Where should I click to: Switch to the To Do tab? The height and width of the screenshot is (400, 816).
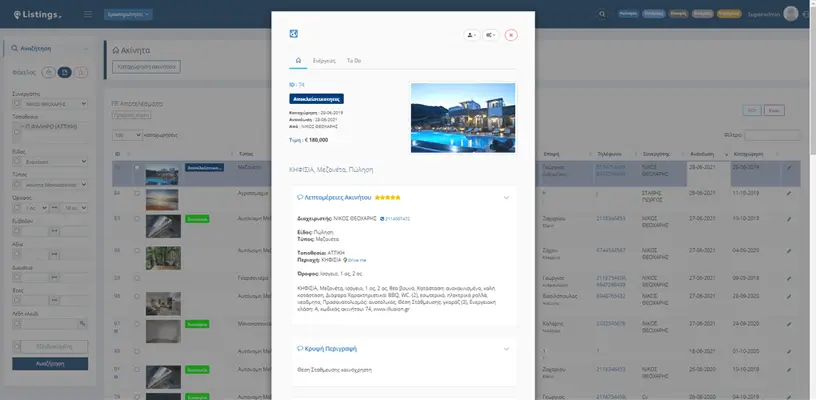tap(354, 61)
